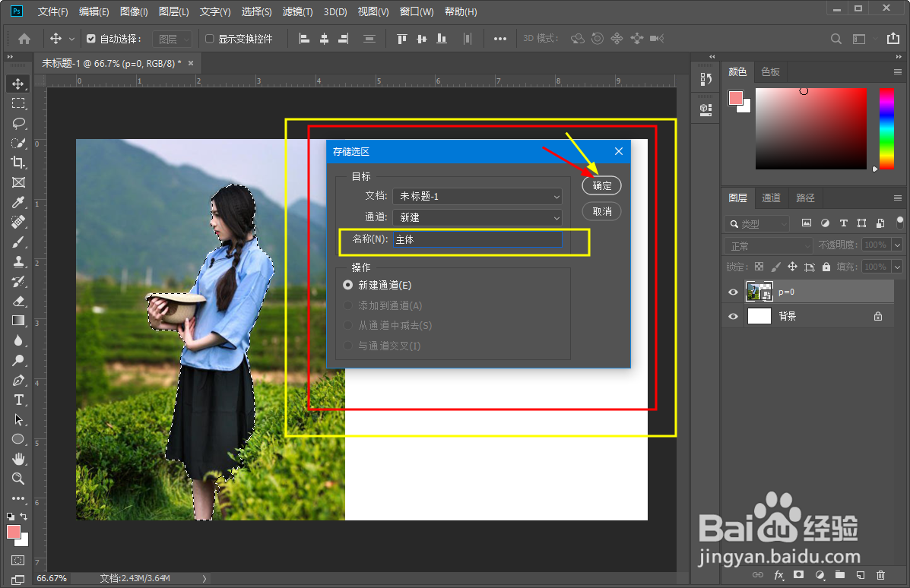910x588 pixels.
Task: Open the 滤镜 menu
Action: click(x=296, y=11)
